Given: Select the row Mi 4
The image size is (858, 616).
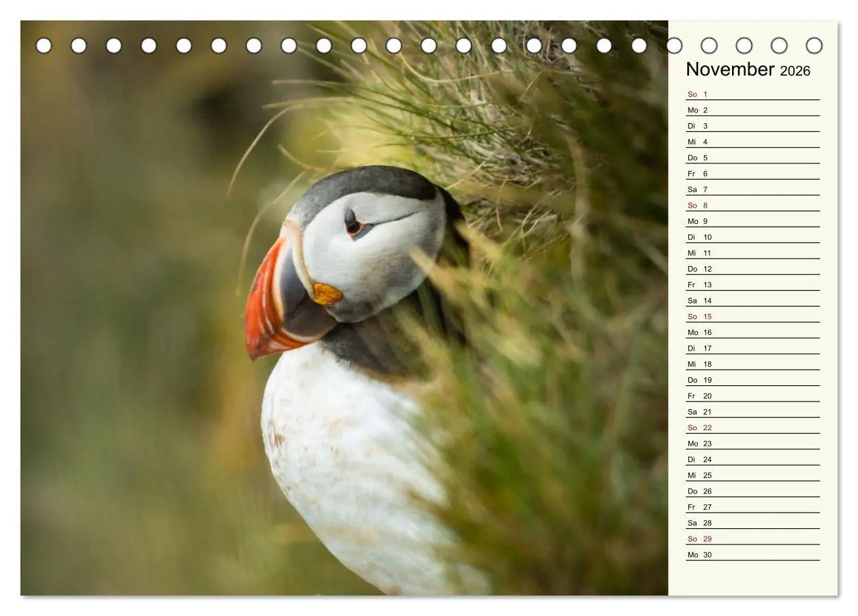Looking at the screenshot, I should [752, 141].
